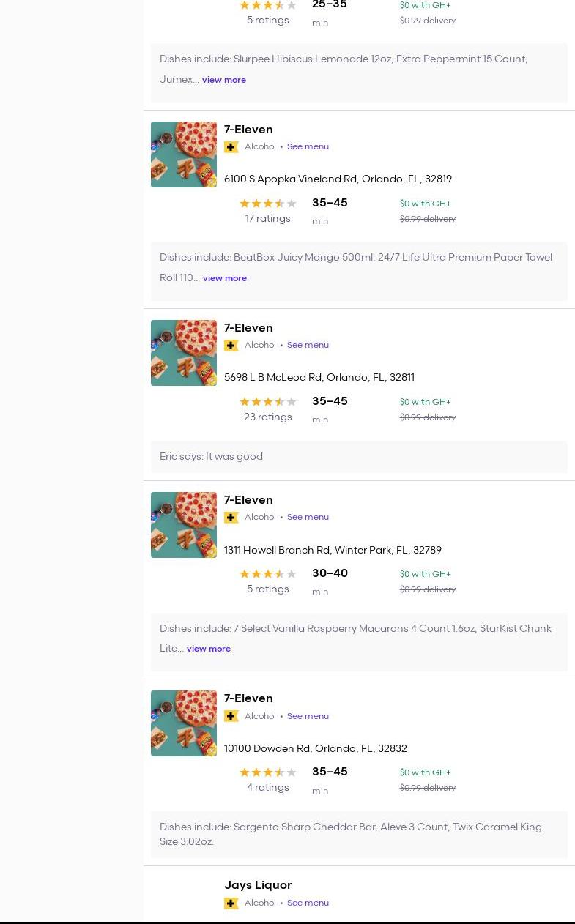575x924 pixels.
Task: Open See menu for 6100 S Apopka Vineland 7-Eleven
Action: tap(308, 146)
